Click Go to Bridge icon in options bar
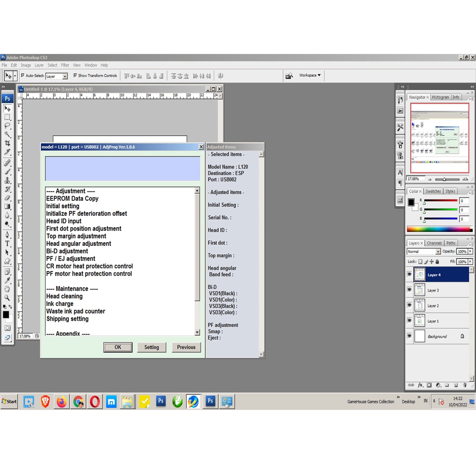 [x=289, y=76]
